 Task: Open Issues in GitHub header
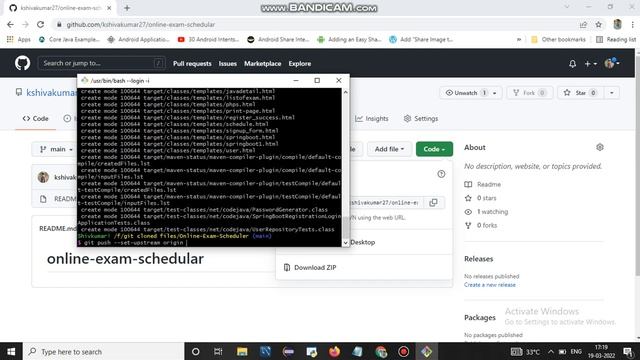coord(227,64)
